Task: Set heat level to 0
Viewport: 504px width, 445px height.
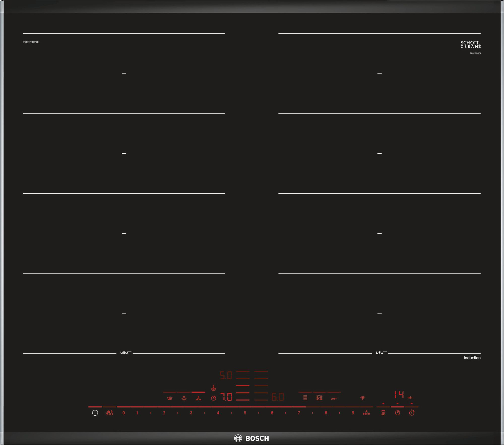Action: pos(123,413)
